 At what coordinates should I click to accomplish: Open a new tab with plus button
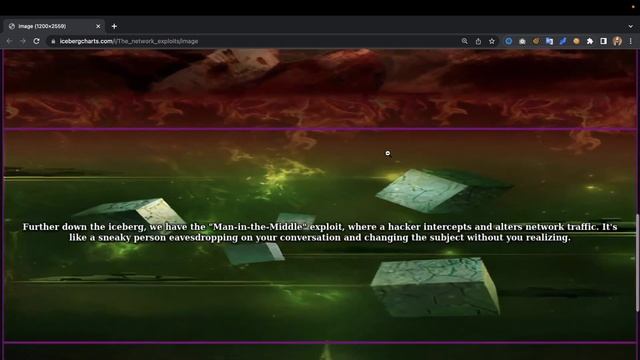point(114,26)
